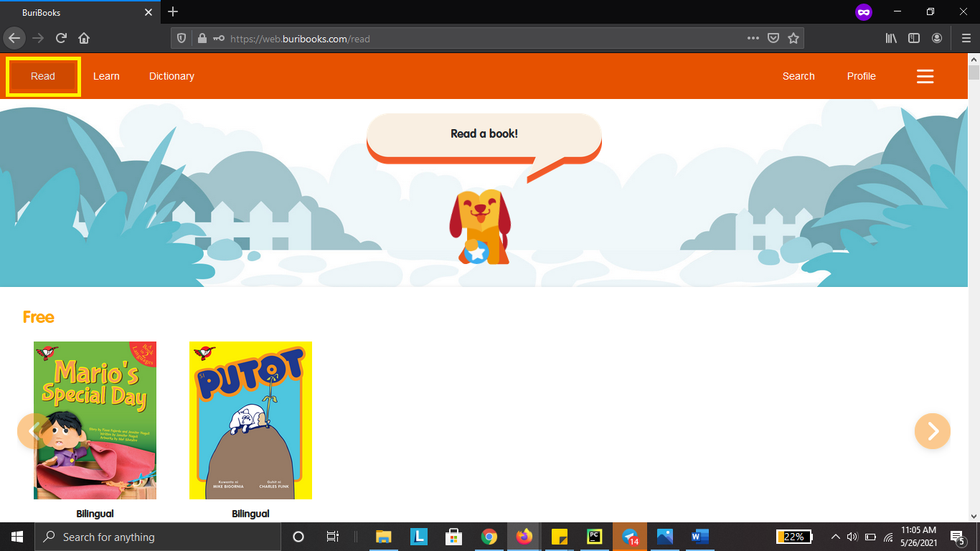
Task: Reload the current page
Action: tap(61, 38)
